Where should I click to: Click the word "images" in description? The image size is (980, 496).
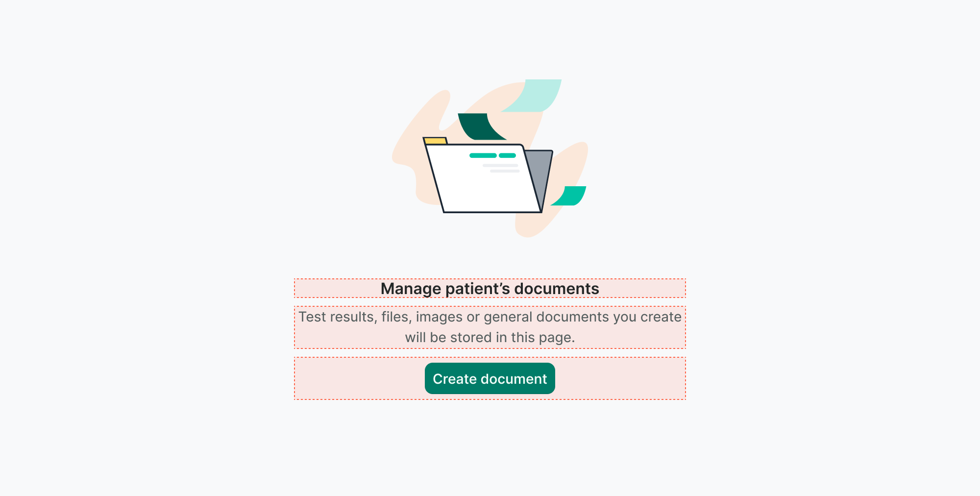pos(439,317)
